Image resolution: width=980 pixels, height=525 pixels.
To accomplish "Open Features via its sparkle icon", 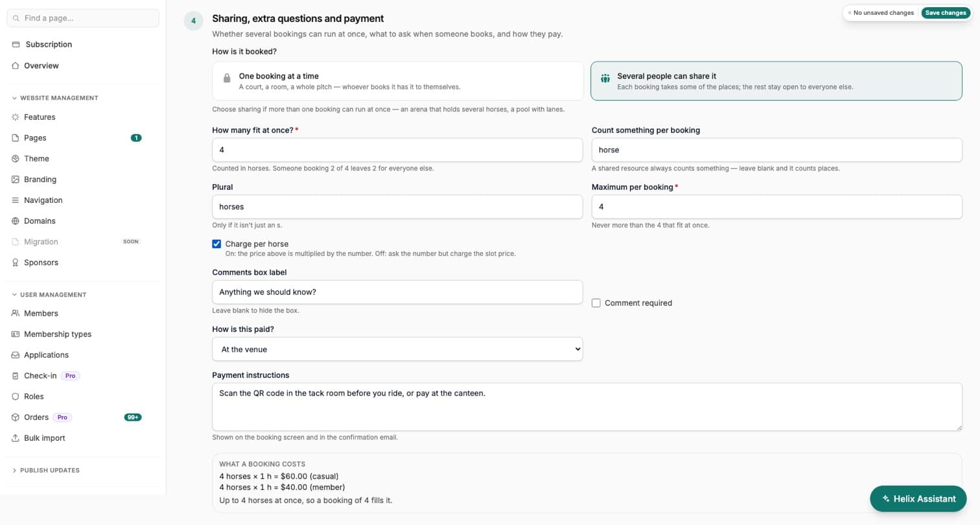I will point(16,117).
